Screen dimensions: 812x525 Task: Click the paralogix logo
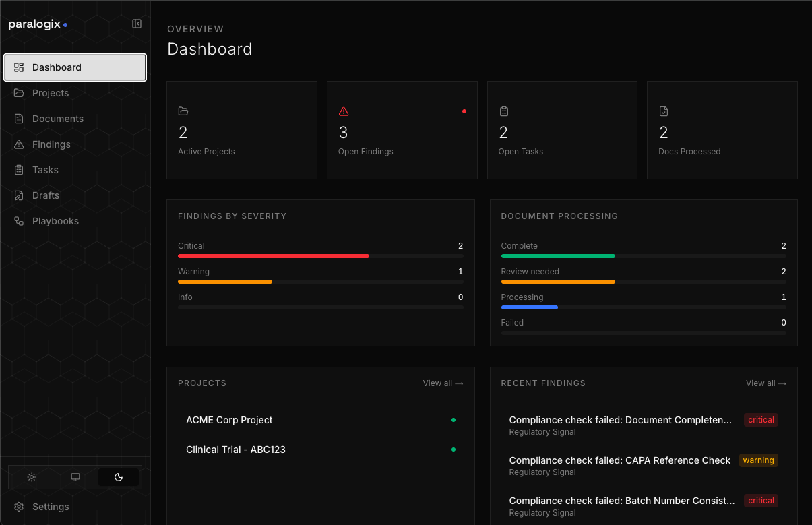tap(38, 24)
